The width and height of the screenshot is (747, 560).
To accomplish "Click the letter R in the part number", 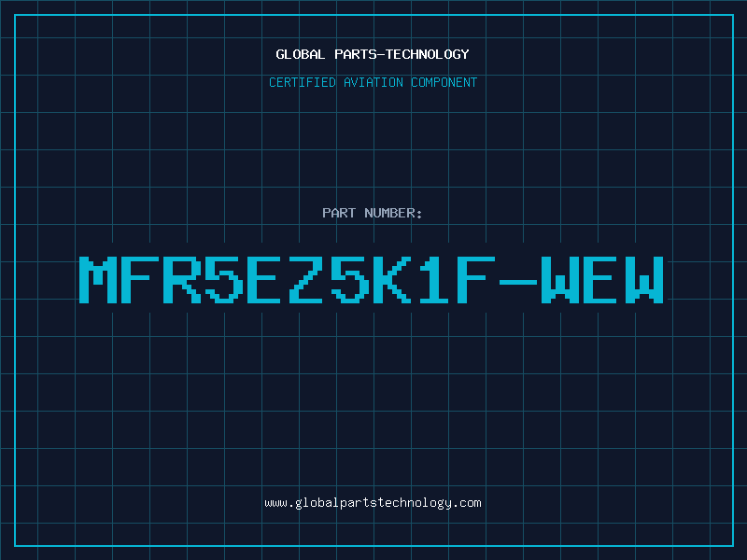I will 182,280.
